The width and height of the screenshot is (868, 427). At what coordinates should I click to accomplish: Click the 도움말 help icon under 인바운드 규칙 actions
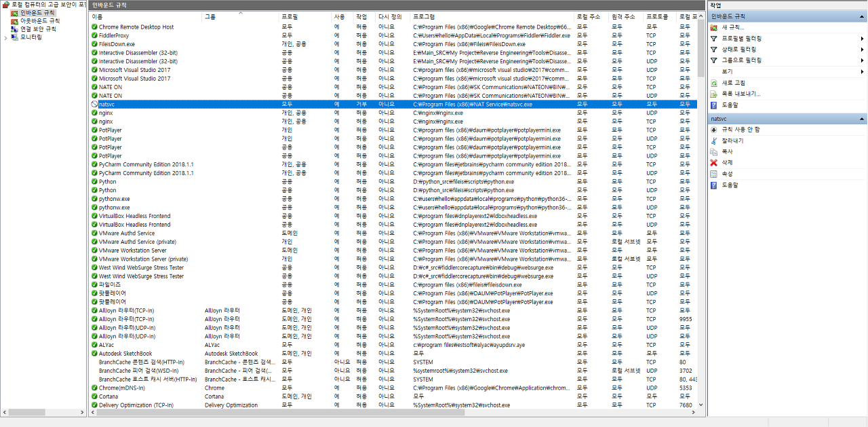point(713,105)
